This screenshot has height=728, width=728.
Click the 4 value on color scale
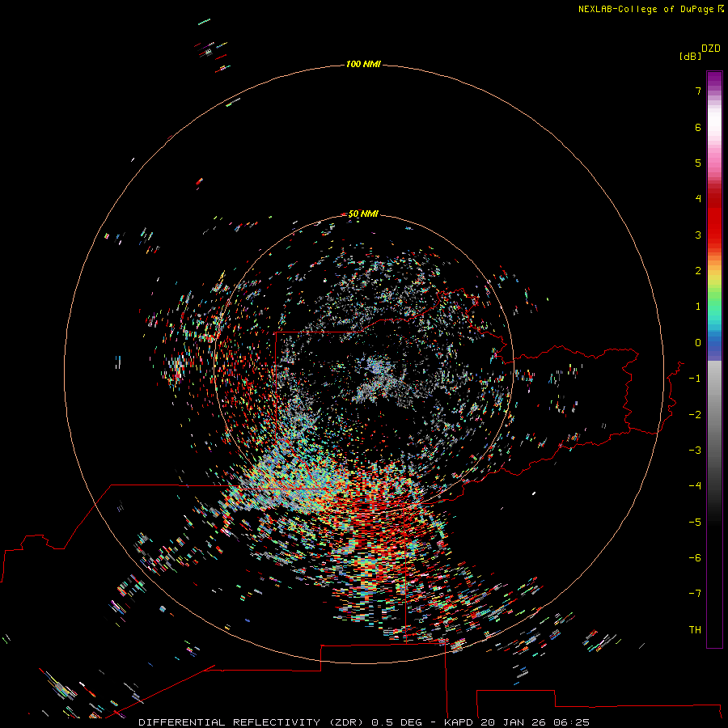click(698, 199)
